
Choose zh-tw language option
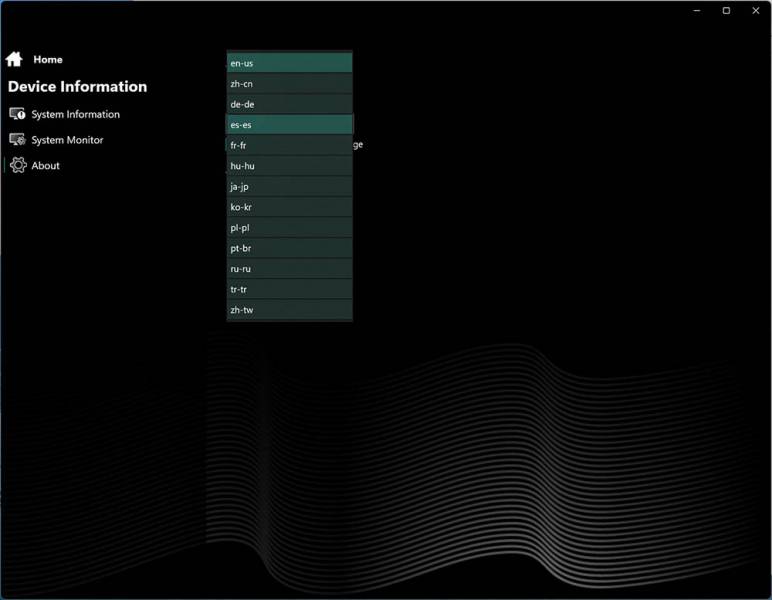pyautogui.click(x=289, y=310)
